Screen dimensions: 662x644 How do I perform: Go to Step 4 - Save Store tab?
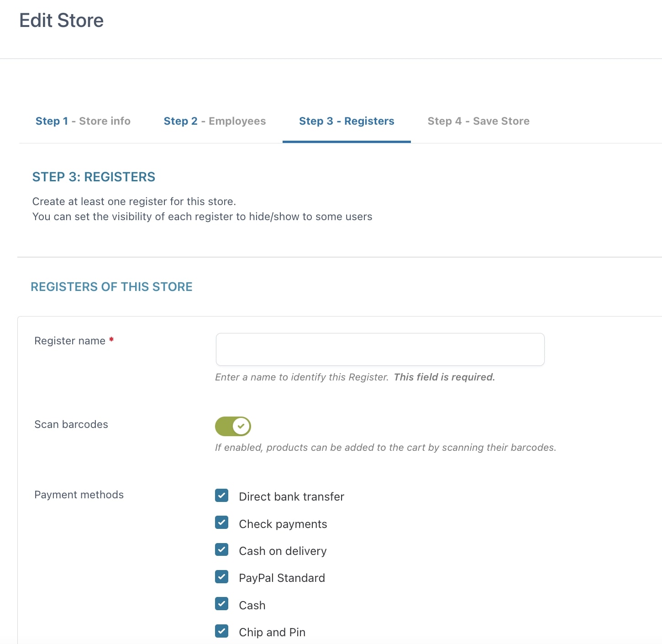click(x=478, y=121)
